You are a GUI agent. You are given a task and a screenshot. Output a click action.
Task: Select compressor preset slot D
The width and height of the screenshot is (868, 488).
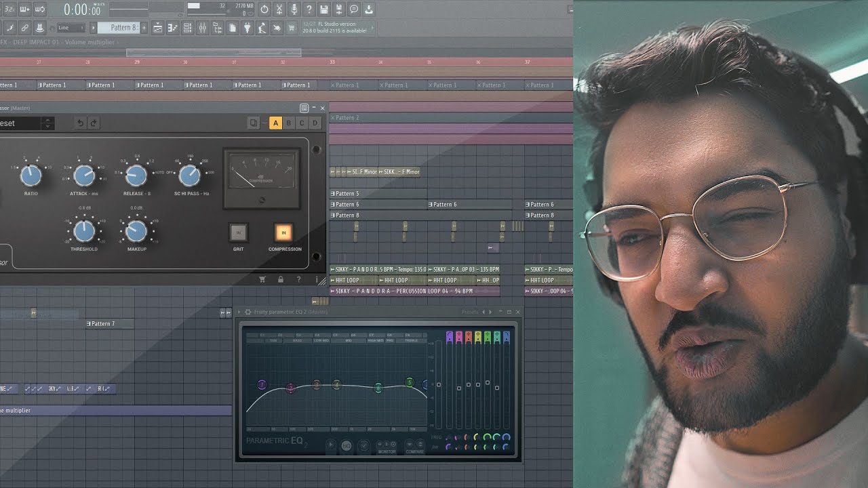pyautogui.click(x=315, y=123)
